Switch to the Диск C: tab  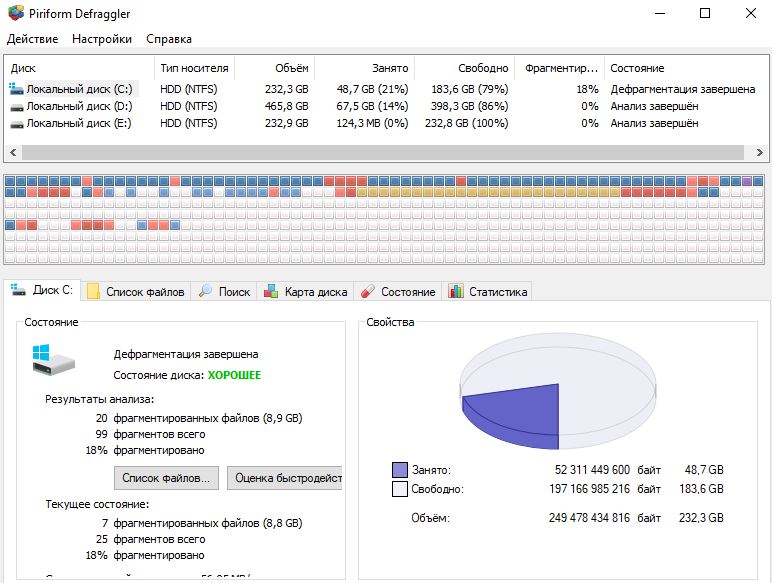click(x=42, y=291)
